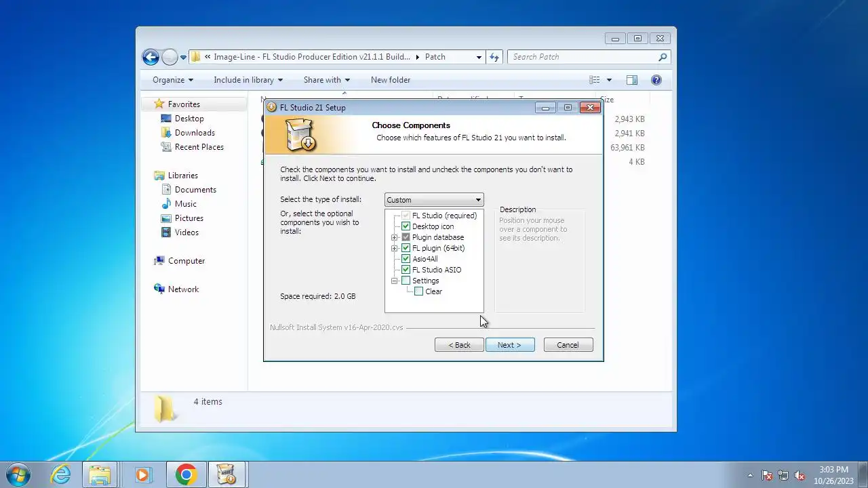
Task: Click the FL Studio Setup title icon
Action: coord(271,107)
